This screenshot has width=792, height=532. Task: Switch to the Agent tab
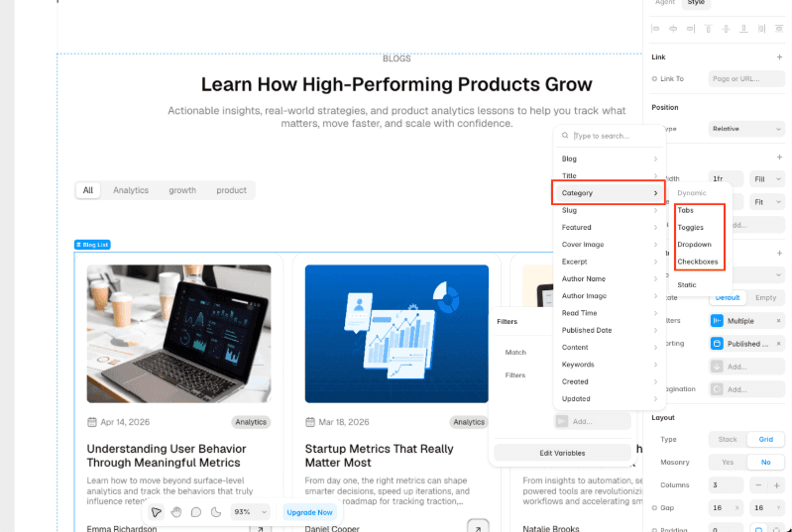[665, 3]
